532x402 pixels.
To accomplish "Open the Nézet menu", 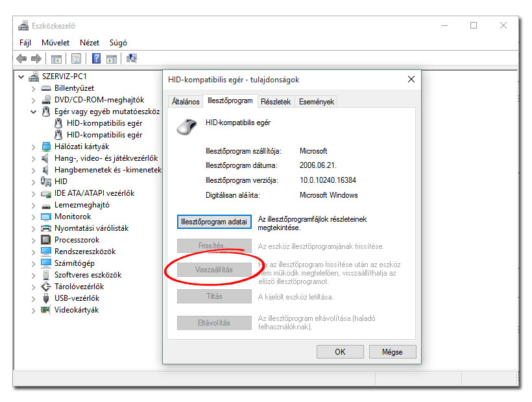I will [90, 43].
